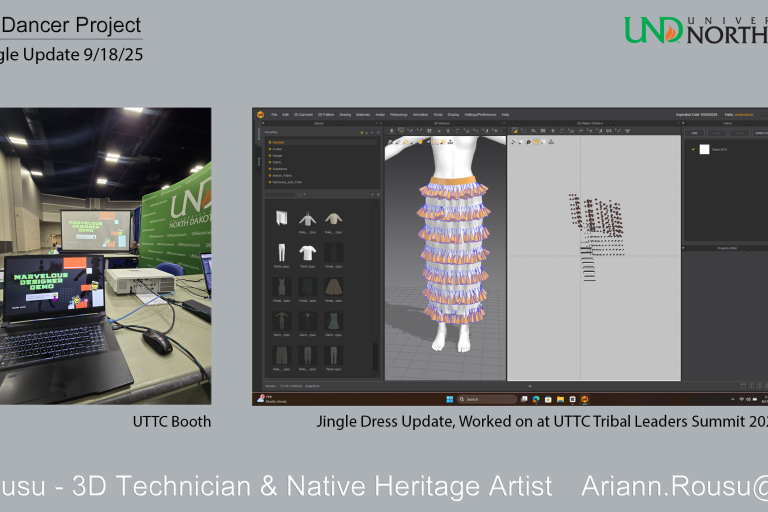Click the list view icon in library
This screenshot has height=512, width=768.
(378, 195)
